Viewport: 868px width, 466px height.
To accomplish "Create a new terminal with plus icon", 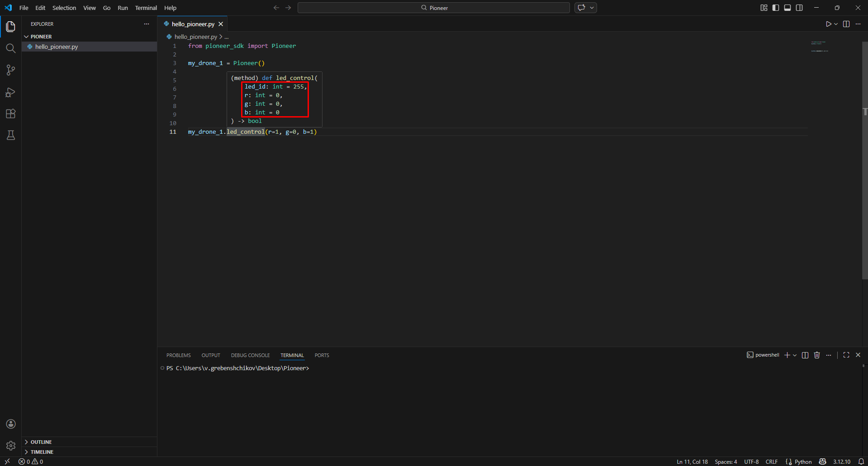I will (x=787, y=355).
